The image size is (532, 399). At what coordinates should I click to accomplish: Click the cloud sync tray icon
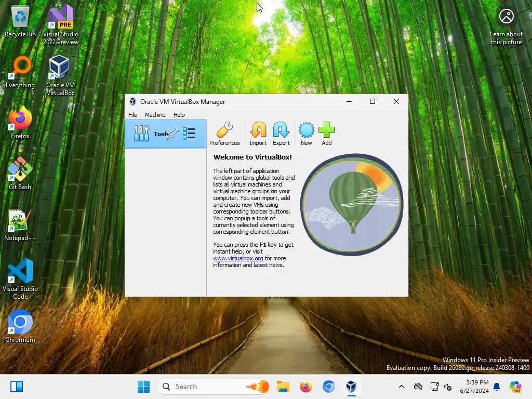[418, 387]
